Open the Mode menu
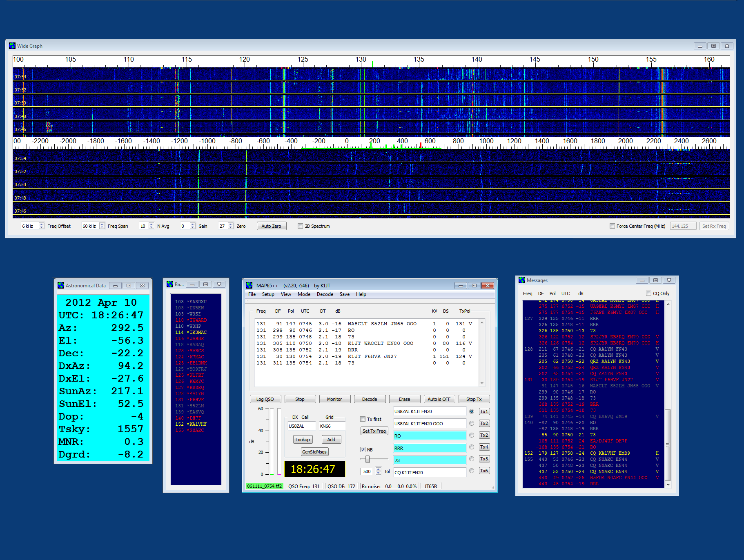Image resolution: width=744 pixels, height=560 pixels. click(x=304, y=294)
